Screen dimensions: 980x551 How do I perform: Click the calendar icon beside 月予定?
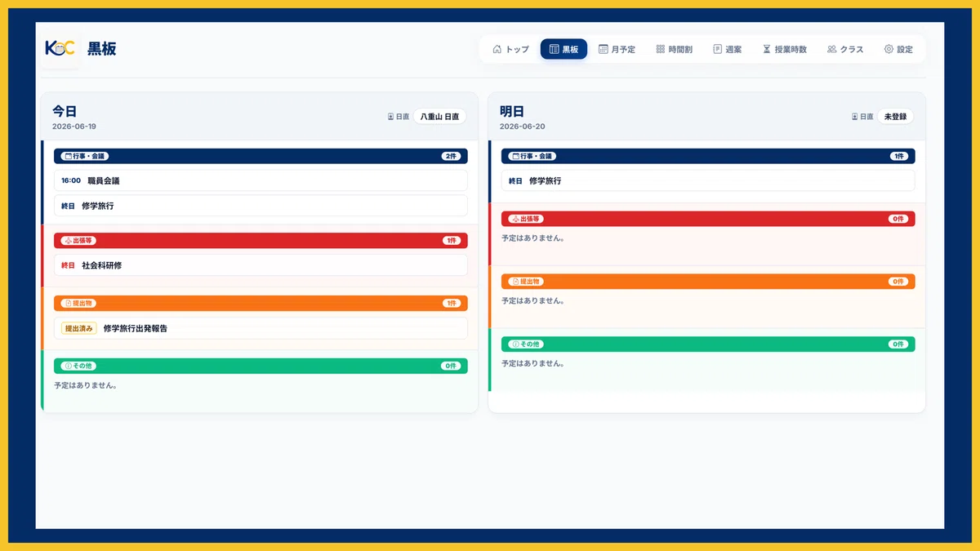[x=604, y=49]
